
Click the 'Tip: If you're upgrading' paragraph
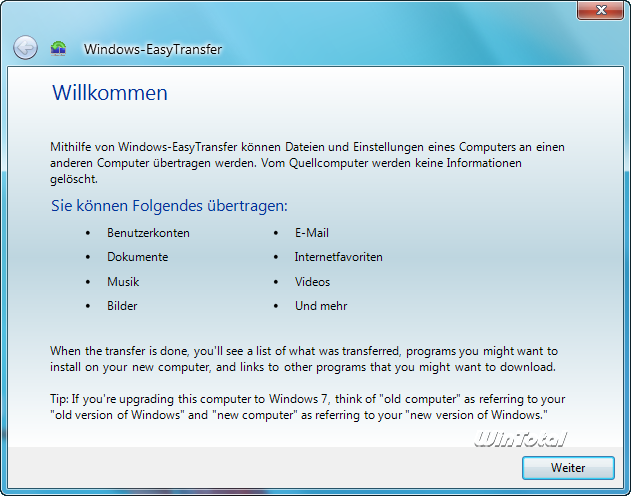point(307,407)
